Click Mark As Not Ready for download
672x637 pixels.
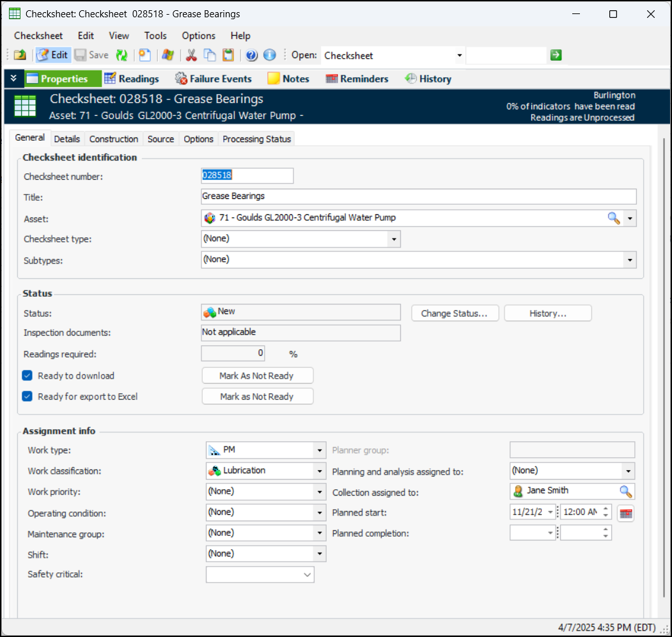pos(257,375)
